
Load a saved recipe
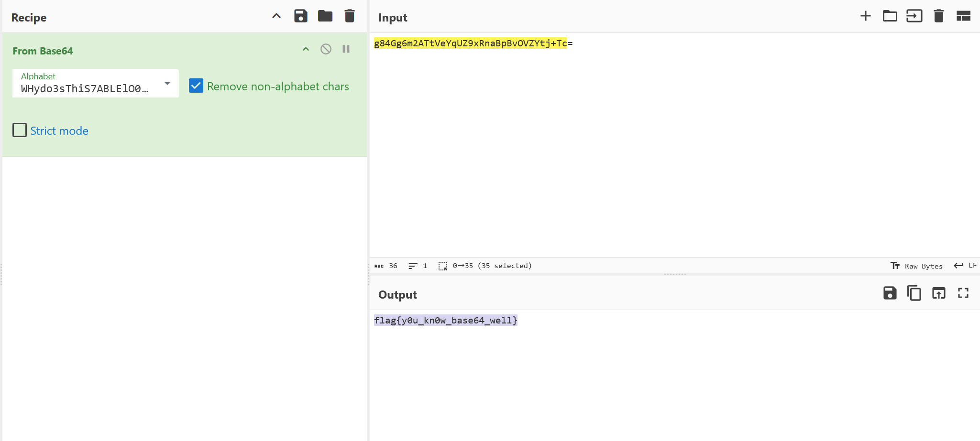[x=325, y=16]
